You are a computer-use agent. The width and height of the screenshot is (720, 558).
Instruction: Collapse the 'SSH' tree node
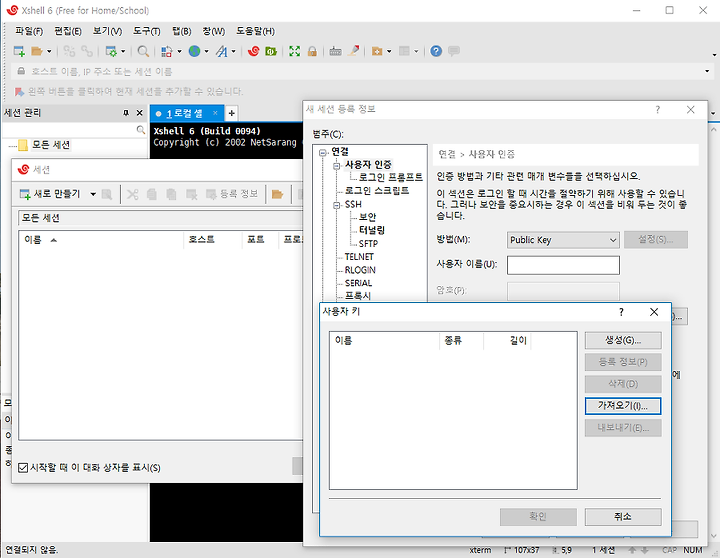click(337, 205)
